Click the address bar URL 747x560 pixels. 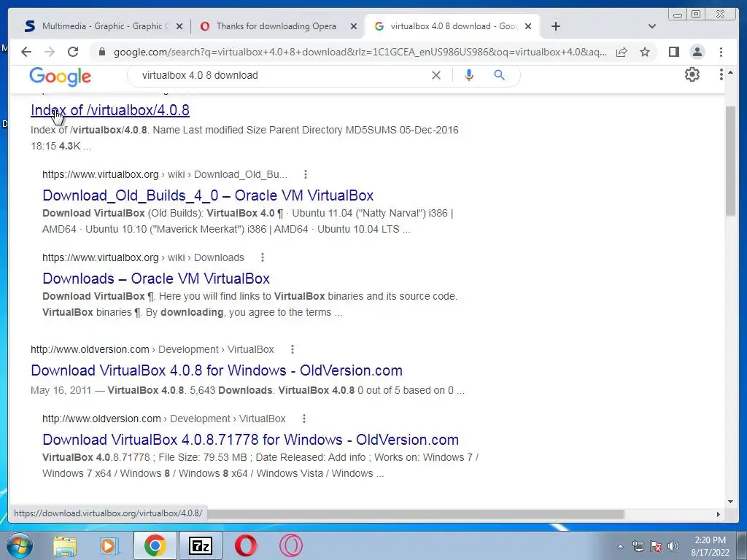click(360, 52)
